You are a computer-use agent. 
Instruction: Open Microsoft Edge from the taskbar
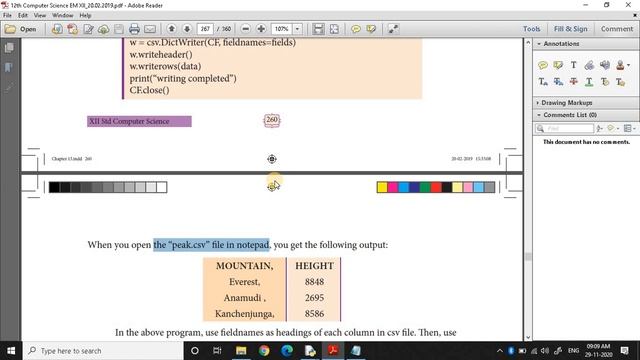point(287,351)
